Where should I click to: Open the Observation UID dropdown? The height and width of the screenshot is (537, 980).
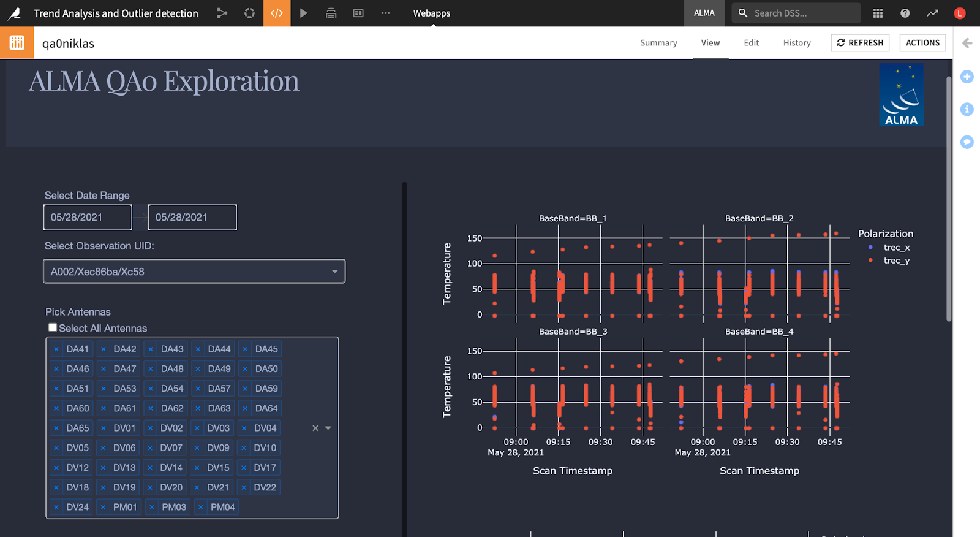[x=194, y=272]
